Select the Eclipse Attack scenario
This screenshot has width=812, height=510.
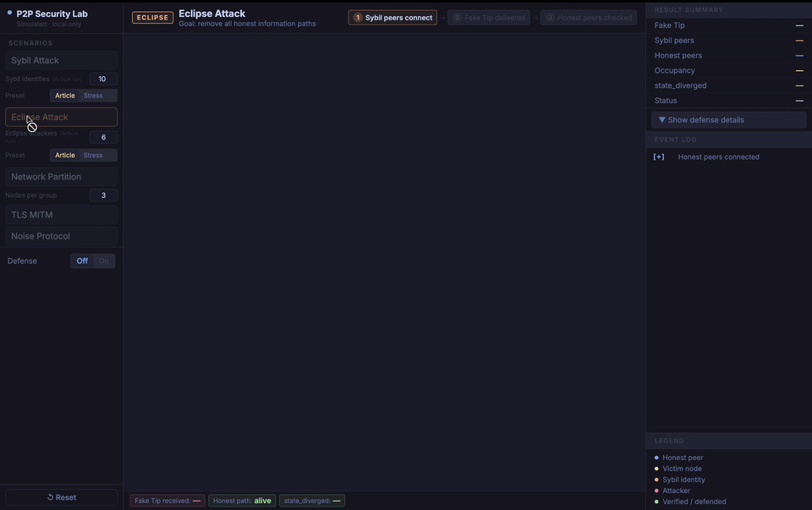coord(61,117)
